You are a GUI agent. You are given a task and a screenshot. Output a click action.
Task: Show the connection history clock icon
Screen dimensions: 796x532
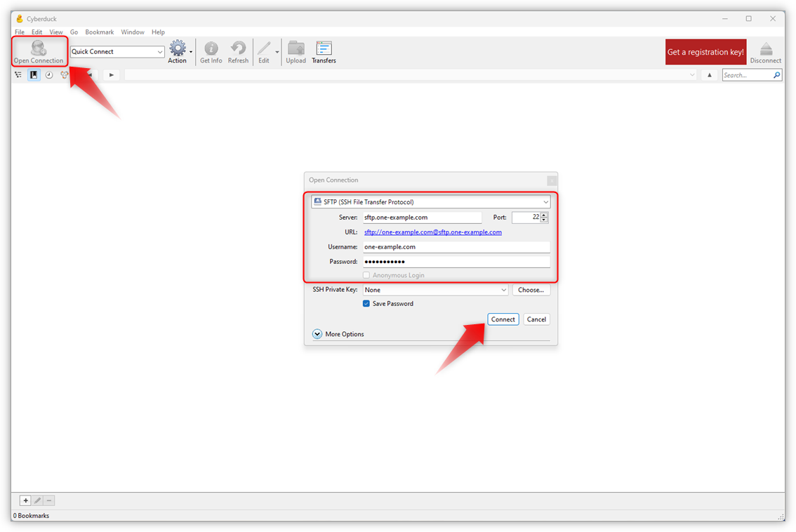[x=48, y=74]
